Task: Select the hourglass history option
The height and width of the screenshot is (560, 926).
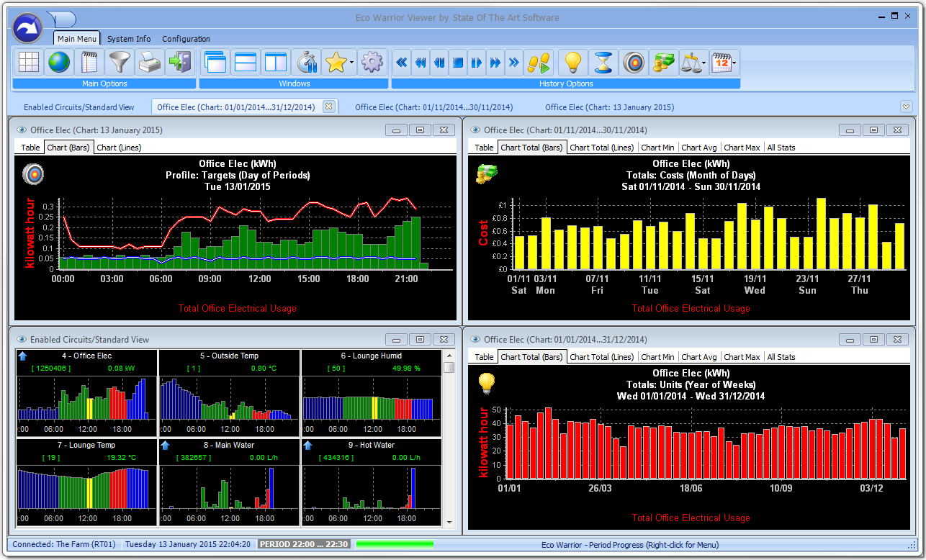Action: point(603,62)
